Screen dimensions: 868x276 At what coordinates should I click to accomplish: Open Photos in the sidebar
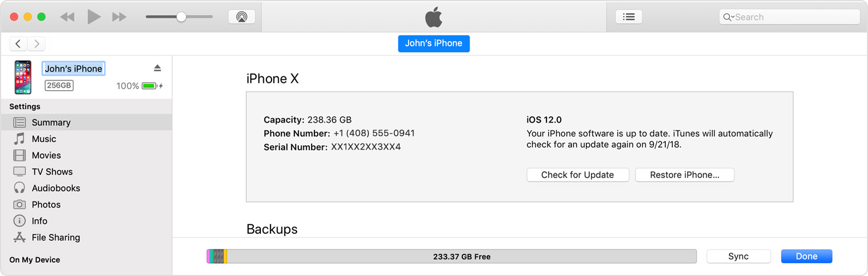point(86,204)
